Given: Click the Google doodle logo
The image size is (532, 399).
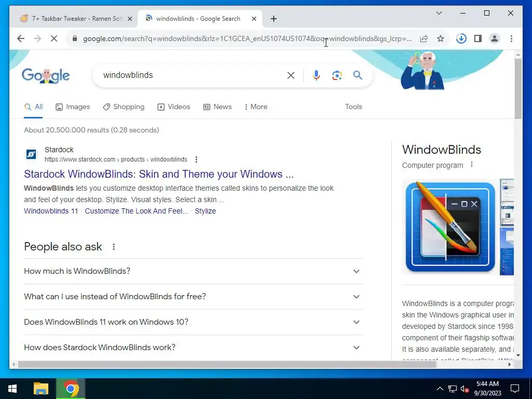Looking at the screenshot, I should (46, 75).
